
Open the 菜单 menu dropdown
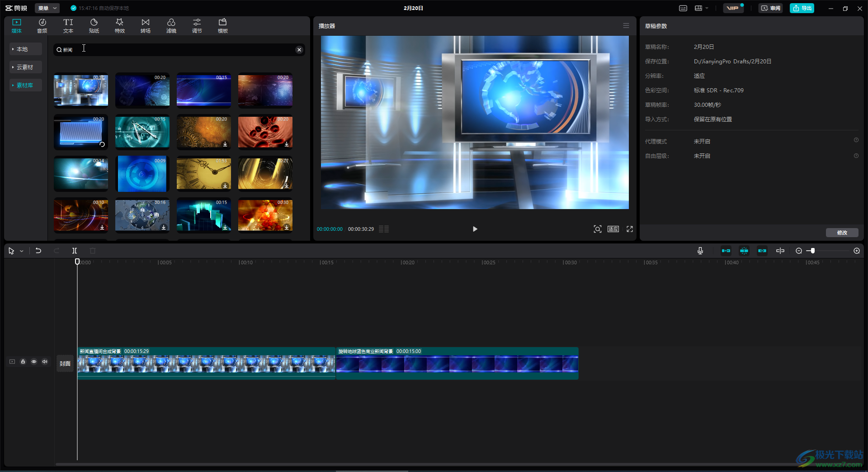click(47, 8)
